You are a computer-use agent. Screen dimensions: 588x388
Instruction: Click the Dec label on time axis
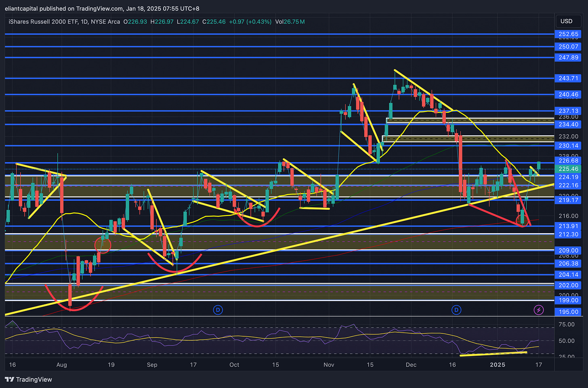point(411,365)
